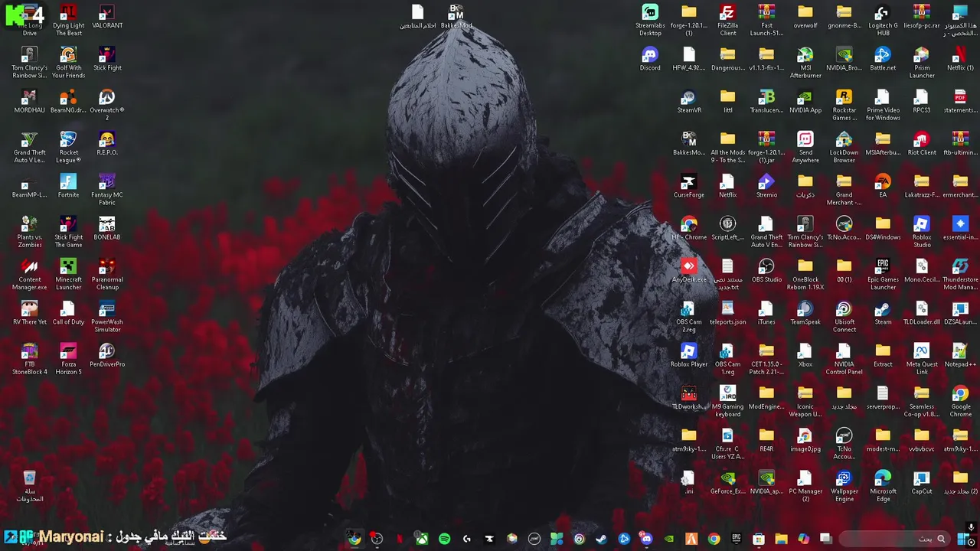Open Golf With Your Friends icon
This screenshot has width=980, height=551.
point(68,63)
